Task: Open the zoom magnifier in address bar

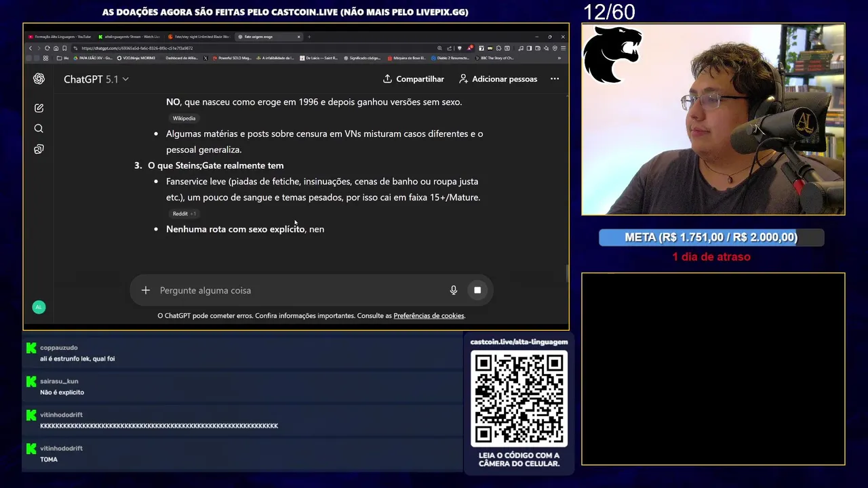Action: click(439, 48)
